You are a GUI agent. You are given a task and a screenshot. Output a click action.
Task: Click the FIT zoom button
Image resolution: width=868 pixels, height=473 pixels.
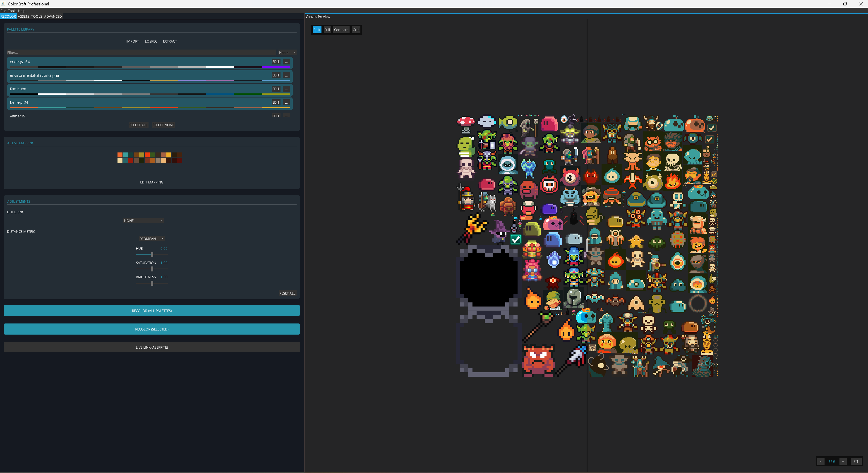[x=856, y=461]
